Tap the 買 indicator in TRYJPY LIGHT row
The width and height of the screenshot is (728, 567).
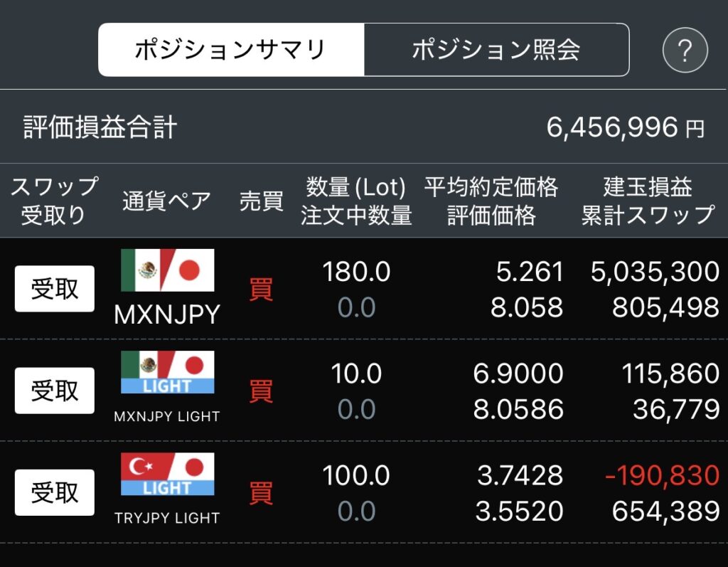261,492
